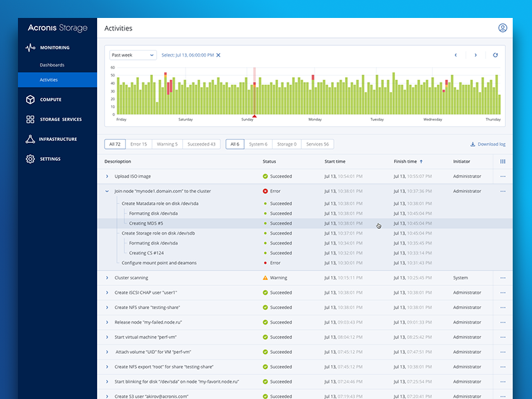532x399 pixels.
Task: Sort table by Finish time column
Action: [x=406, y=162]
